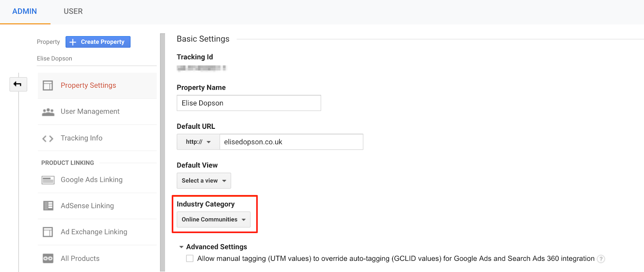Open the http:// protocol dropdown

click(198, 142)
